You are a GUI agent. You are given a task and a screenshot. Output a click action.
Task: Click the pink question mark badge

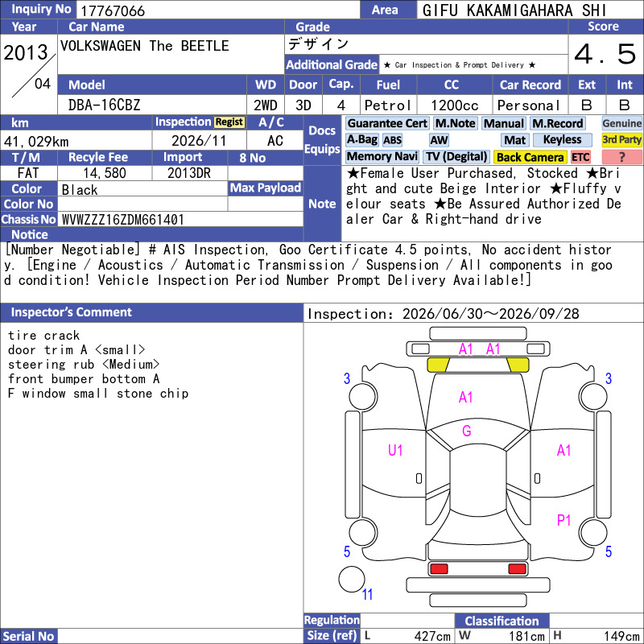pos(621,157)
